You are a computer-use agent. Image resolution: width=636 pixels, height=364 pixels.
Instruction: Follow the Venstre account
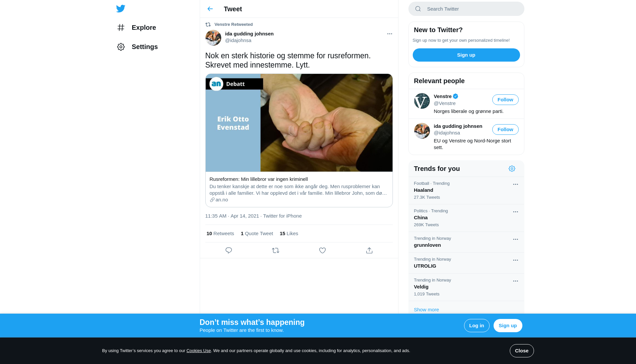pyautogui.click(x=505, y=100)
